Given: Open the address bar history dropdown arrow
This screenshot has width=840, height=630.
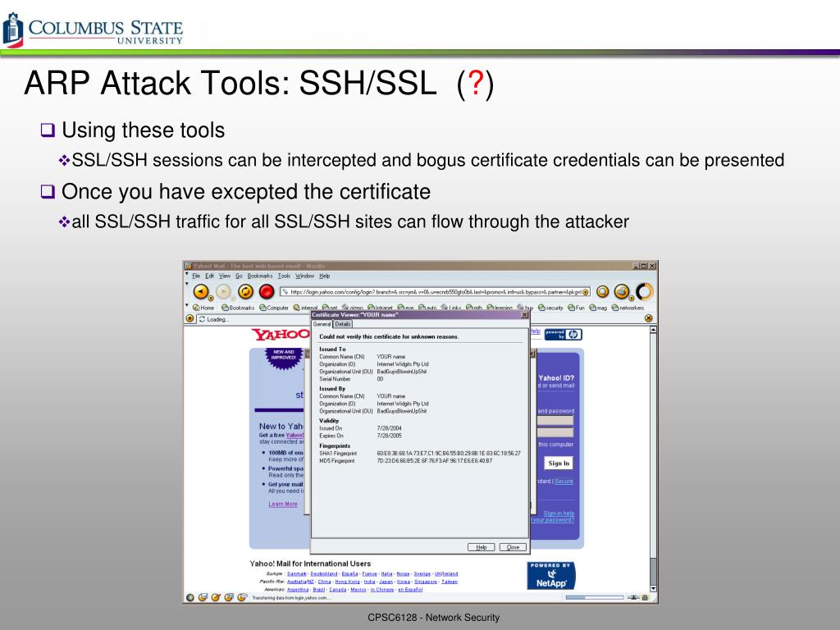Looking at the screenshot, I should (x=586, y=292).
